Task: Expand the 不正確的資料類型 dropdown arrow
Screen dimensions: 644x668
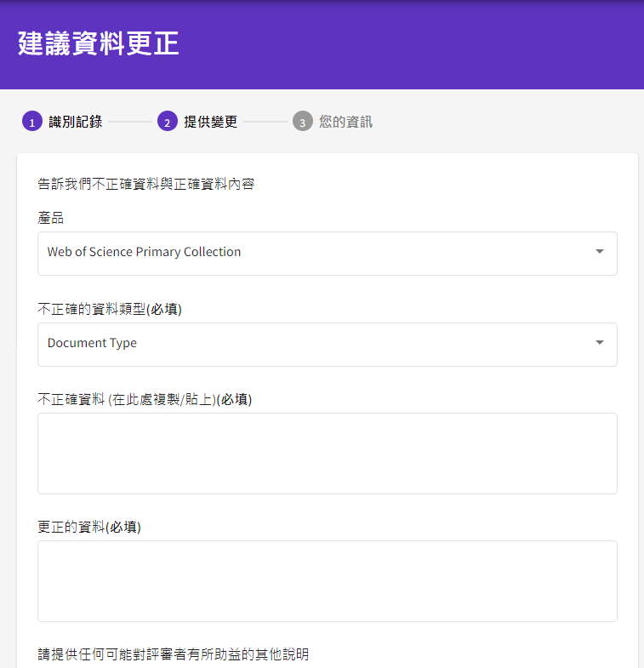Action: click(x=599, y=343)
